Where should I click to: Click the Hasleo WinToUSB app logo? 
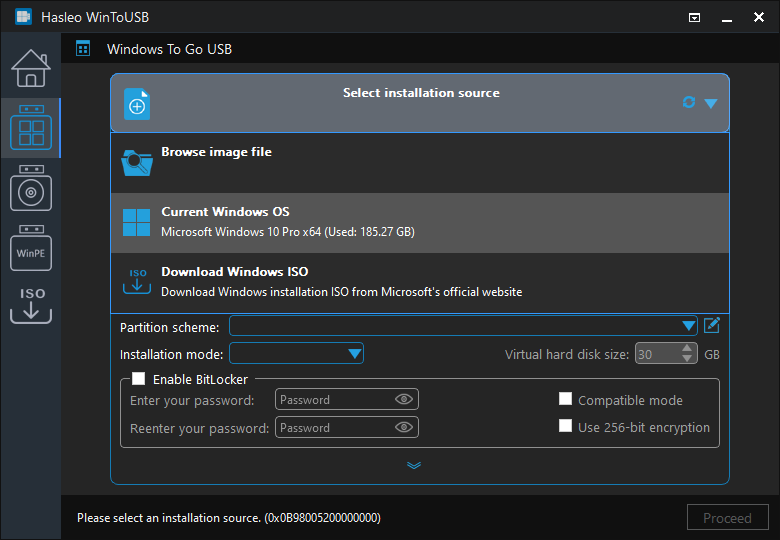pos(23,17)
